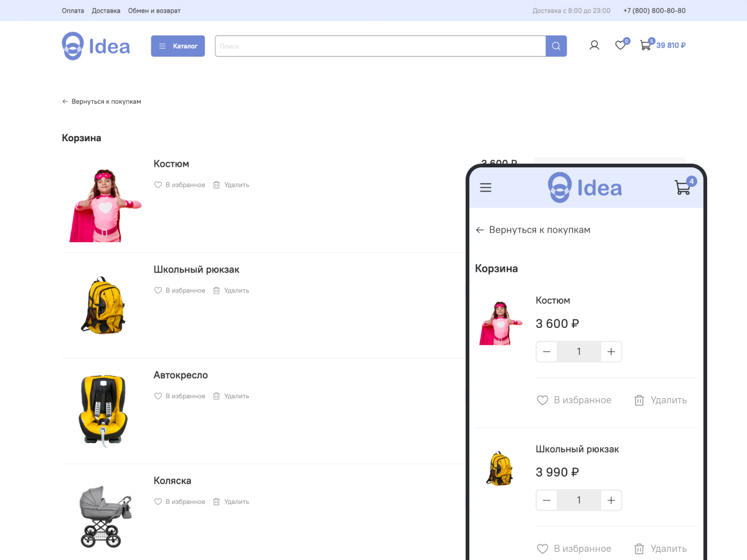Image resolution: width=747 pixels, height=560 pixels.
Task: Delete Школьный рюкзак in mobile view
Action: tap(660, 549)
